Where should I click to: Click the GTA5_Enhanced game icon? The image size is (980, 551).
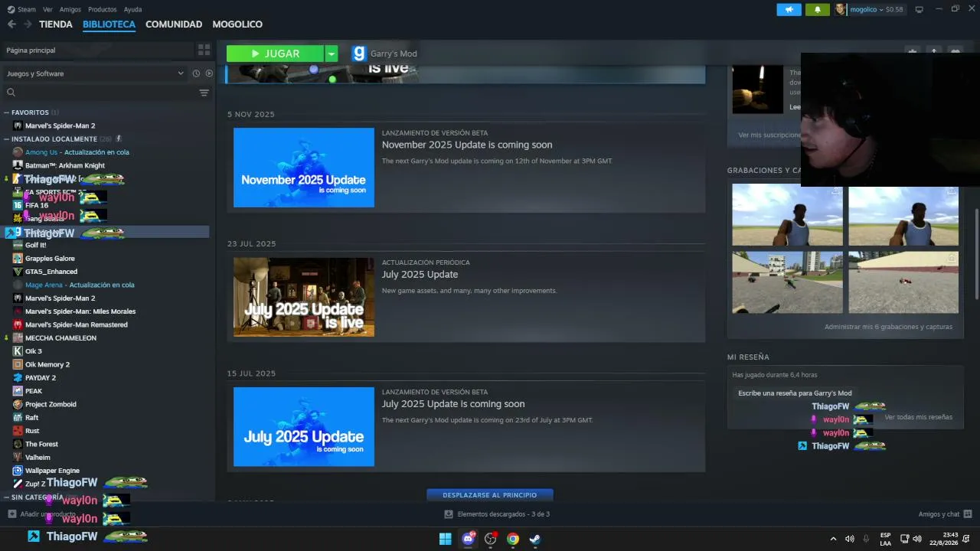(x=18, y=272)
